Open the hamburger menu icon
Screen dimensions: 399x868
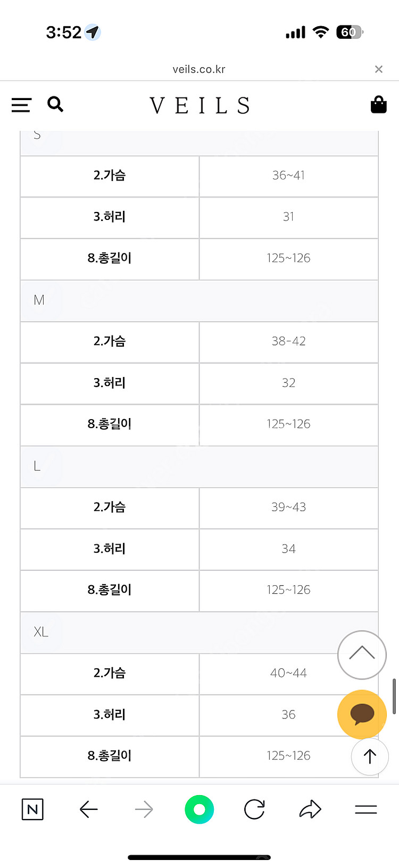click(21, 105)
